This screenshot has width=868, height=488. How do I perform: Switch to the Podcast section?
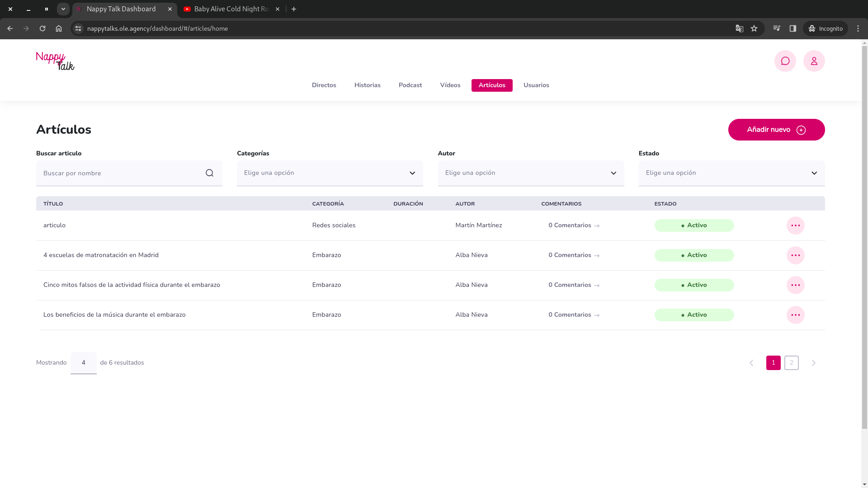(410, 85)
